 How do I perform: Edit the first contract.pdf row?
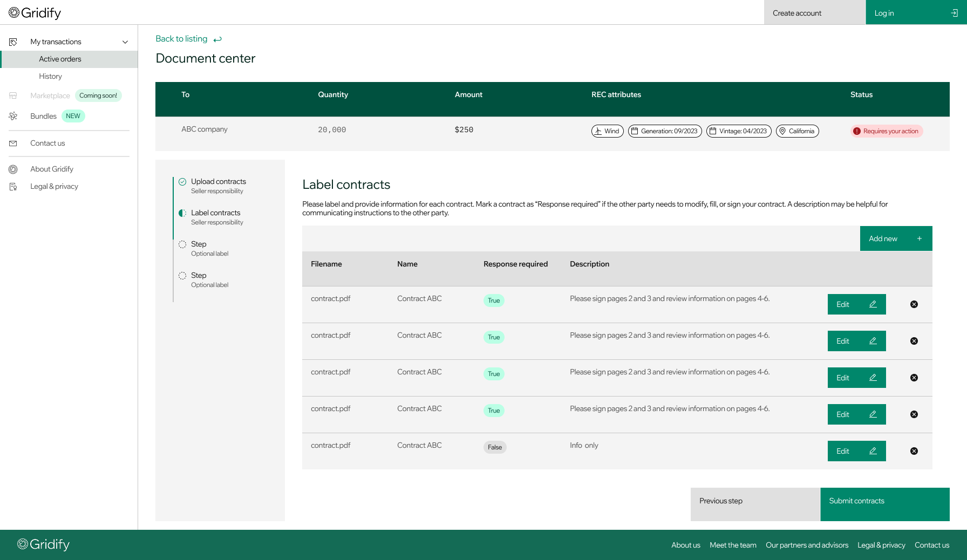point(856,304)
